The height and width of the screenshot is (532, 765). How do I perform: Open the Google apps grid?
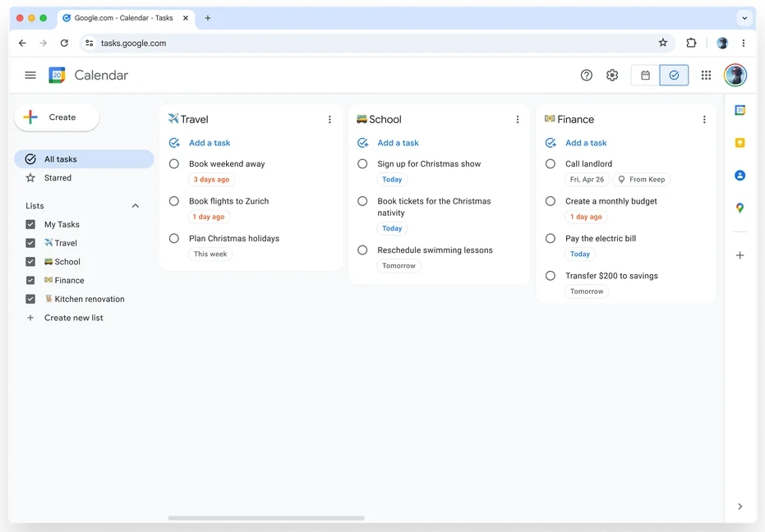[706, 75]
